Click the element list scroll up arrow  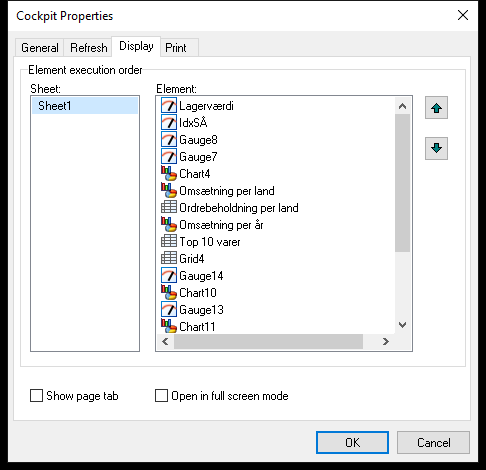[x=402, y=106]
